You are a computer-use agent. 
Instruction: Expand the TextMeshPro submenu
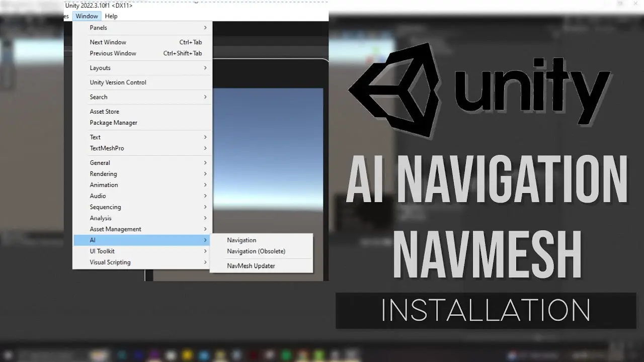point(142,148)
